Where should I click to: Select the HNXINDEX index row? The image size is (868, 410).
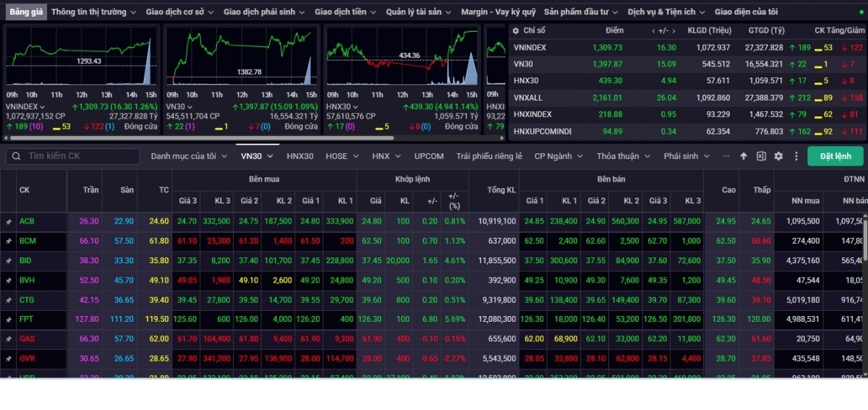[687, 114]
